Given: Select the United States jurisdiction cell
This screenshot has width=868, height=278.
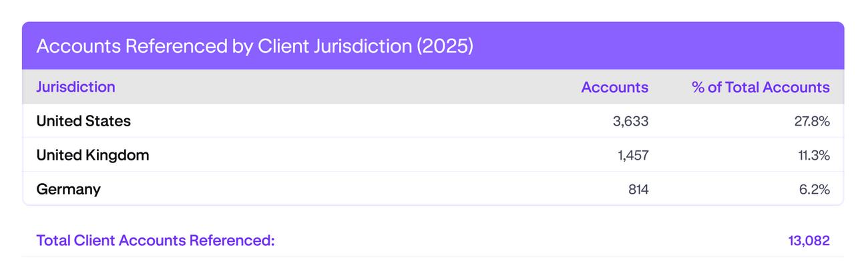Looking at the screenshot, I should coord(83,121).
